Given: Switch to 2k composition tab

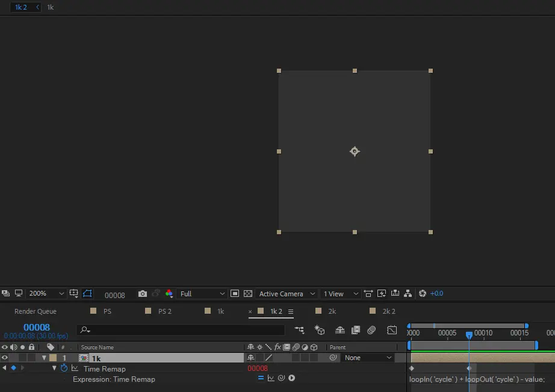Looking at the screenshot, I should 332,311.
